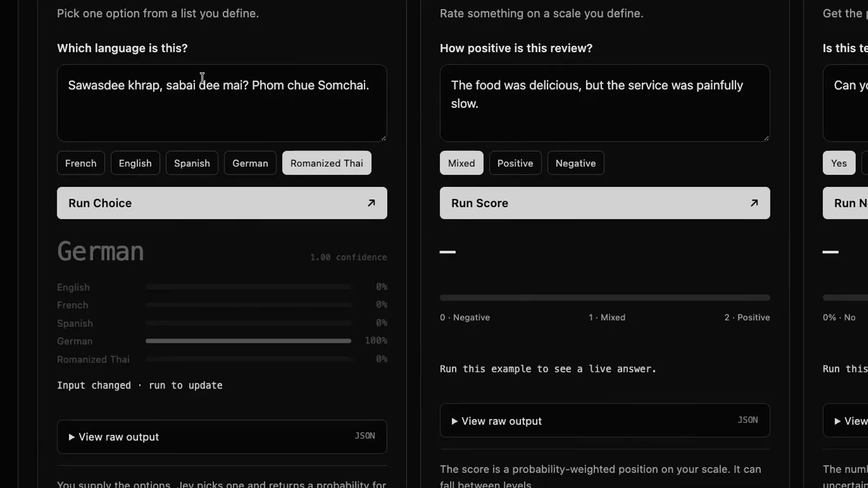The height and width of the screenshot is (488, 868).
Task: Expand View raw output under Run Score
Action: (605, 420)
